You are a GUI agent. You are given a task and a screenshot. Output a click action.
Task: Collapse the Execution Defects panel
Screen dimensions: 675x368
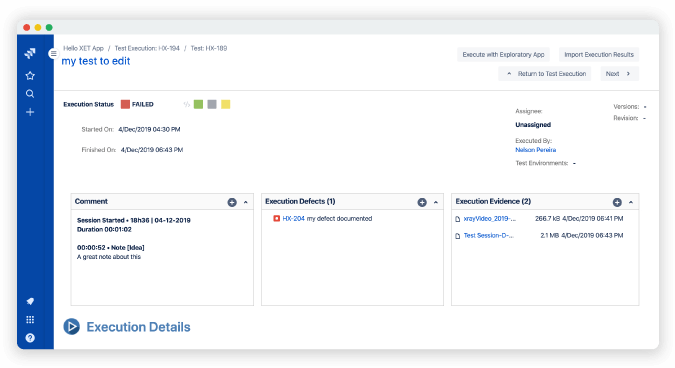tap(436, 202)
